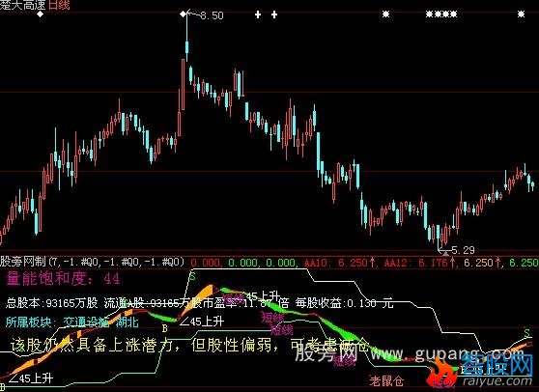The height and width of the screenshot is (392, 539).
Task: Click the star marker farthest right on the top row
Action: (522, 14)
